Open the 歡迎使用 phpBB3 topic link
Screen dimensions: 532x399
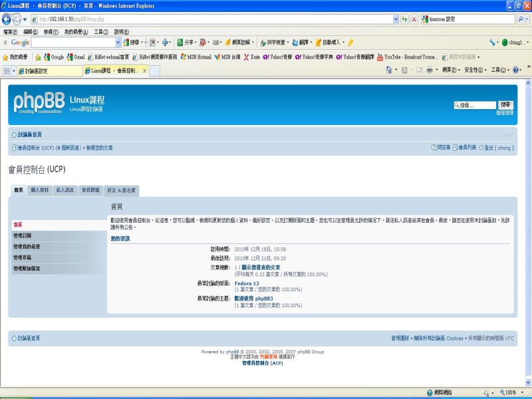click(x=254, y=299)
